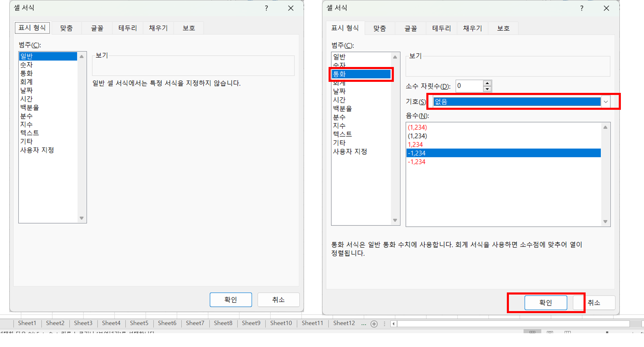
Task: Select 기타 category in right dialog
Action: click(x=361, y=143)
